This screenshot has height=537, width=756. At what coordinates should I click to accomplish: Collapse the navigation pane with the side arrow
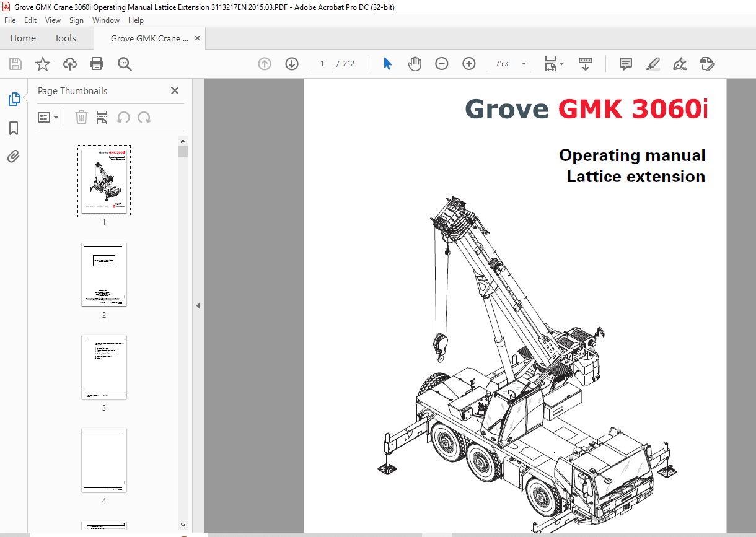(x=198, y=305)
